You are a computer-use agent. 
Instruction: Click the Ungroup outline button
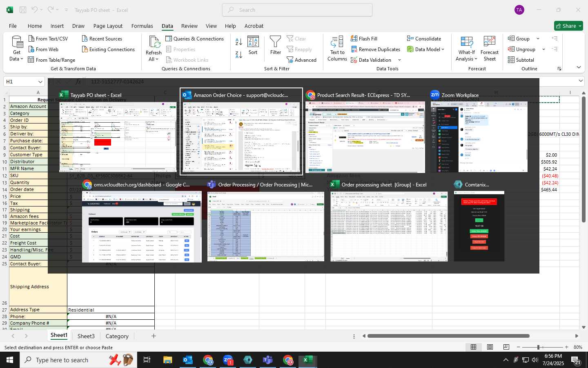click(x=521, y=49)
